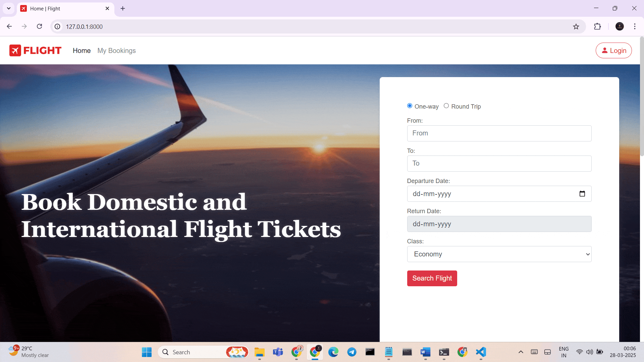The image size is (644, 362).
Task: Open the Chrome profile avatar icon
Action: tap(620, 26)
